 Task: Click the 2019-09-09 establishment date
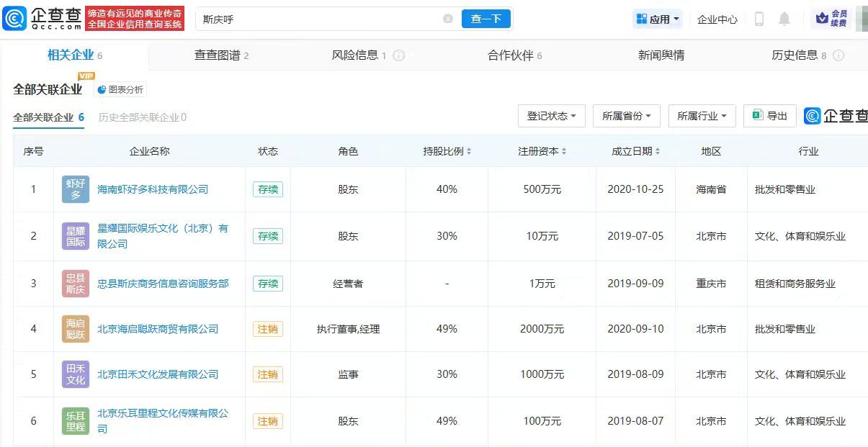pos(635,284)
